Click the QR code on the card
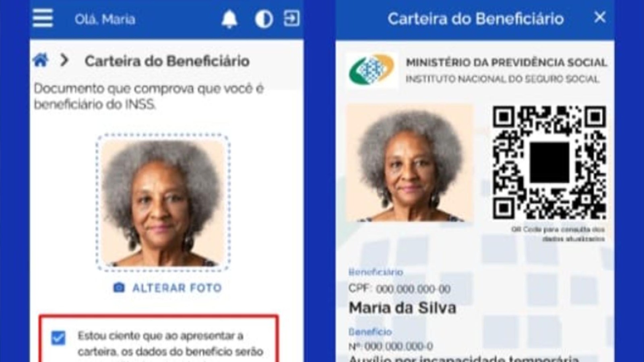This screenshot has height=362, width=644. point(549,162)
